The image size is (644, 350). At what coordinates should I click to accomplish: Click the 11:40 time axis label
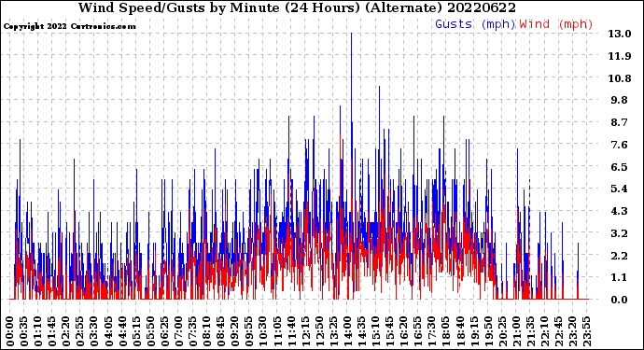click(x=291, y=331)
